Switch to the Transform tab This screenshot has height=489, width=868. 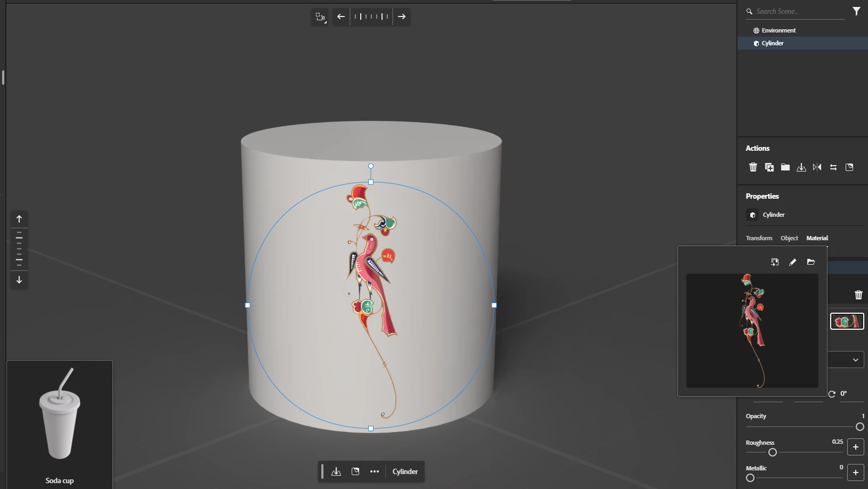[759, 238]
